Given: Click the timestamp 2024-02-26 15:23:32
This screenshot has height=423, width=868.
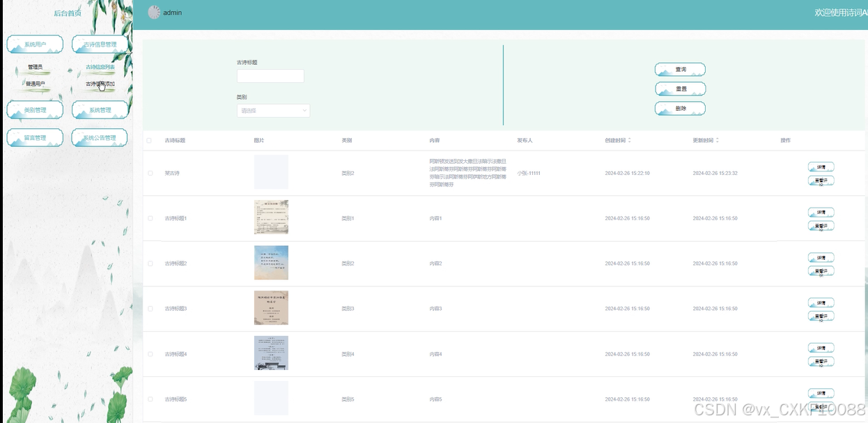Looking at the screenshot, I should (x=715, y=173).
